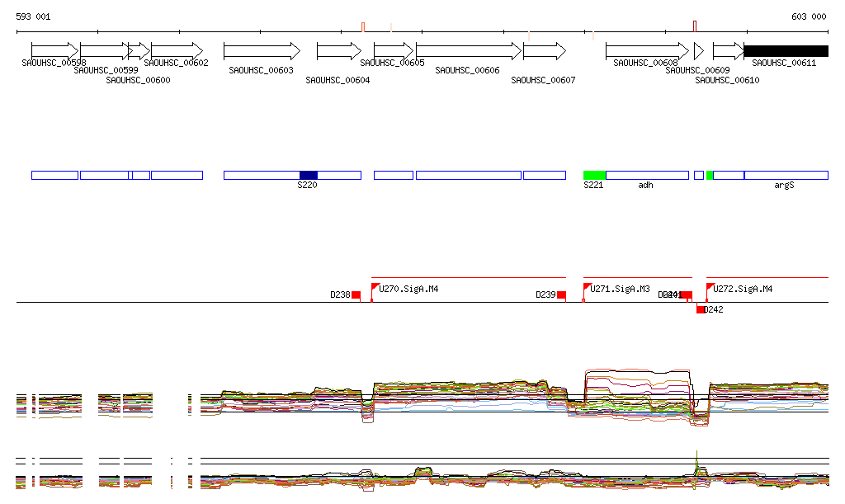845x504 pixels.
Task: Select the U271.SigA.M3 label text
Action: coord(620,290)
